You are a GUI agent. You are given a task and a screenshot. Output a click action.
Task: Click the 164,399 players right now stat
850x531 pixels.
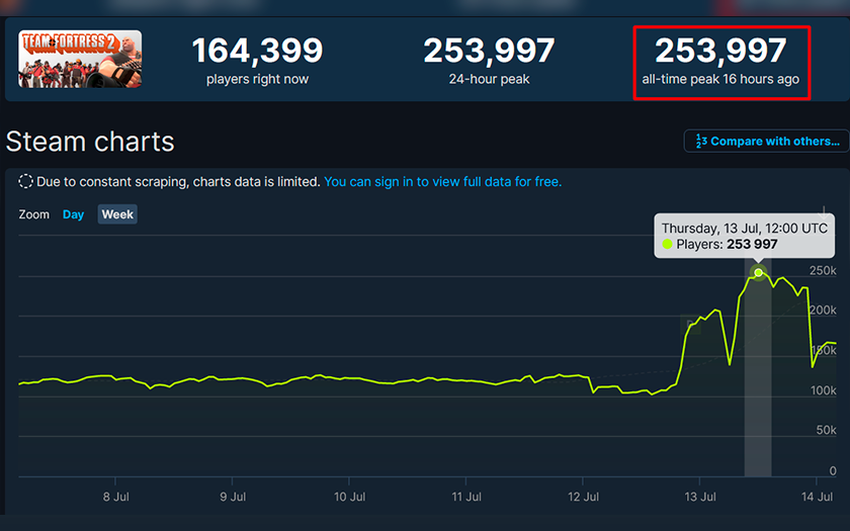pyautogui.click(x=257, y=61)
